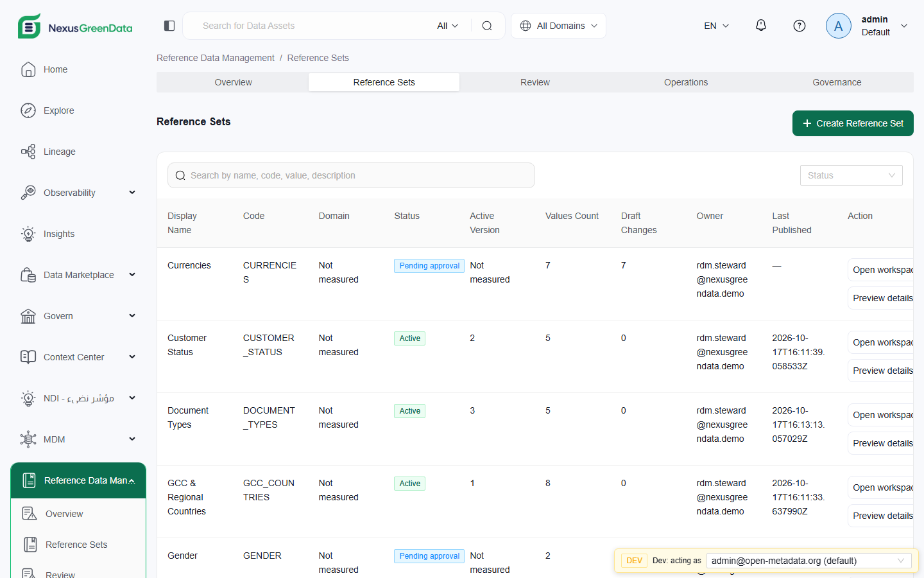Open the Status filter dropdown
Viewport: 924px width, 578px height.
[851, 175]
